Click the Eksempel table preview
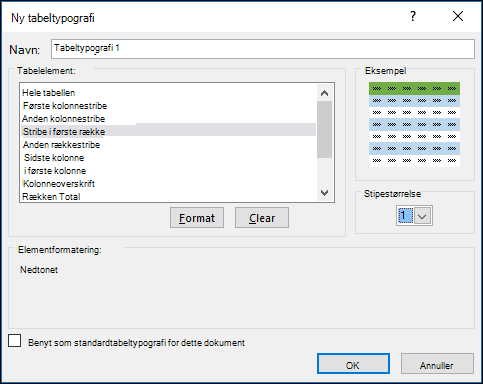The height and width of the screenshot is (384, 483). coord(414,124)
